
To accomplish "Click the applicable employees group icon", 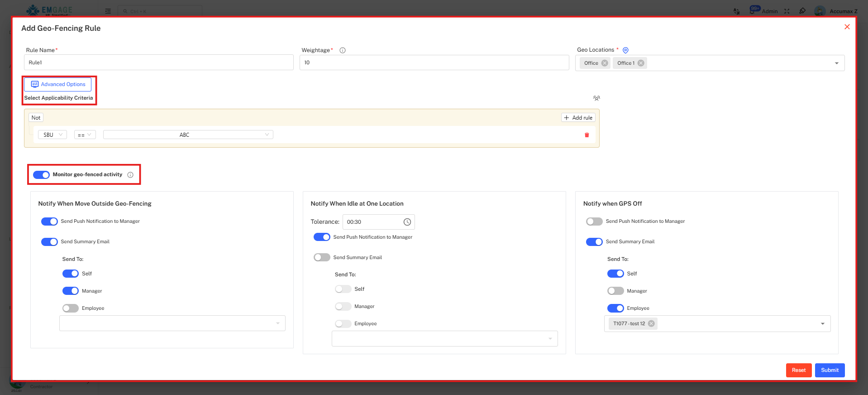I will [596, 98].
